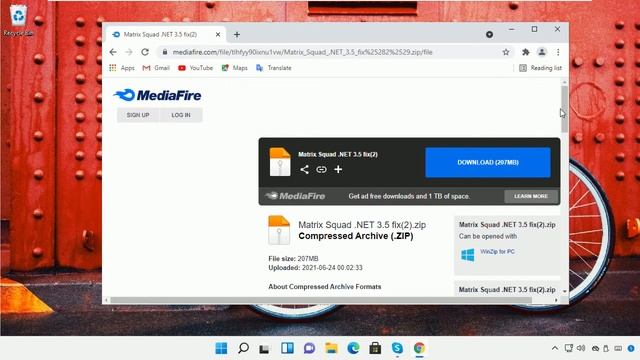Open File Explorer from the taskbar
Screen dimensions: 640x360
click(331, 348)
